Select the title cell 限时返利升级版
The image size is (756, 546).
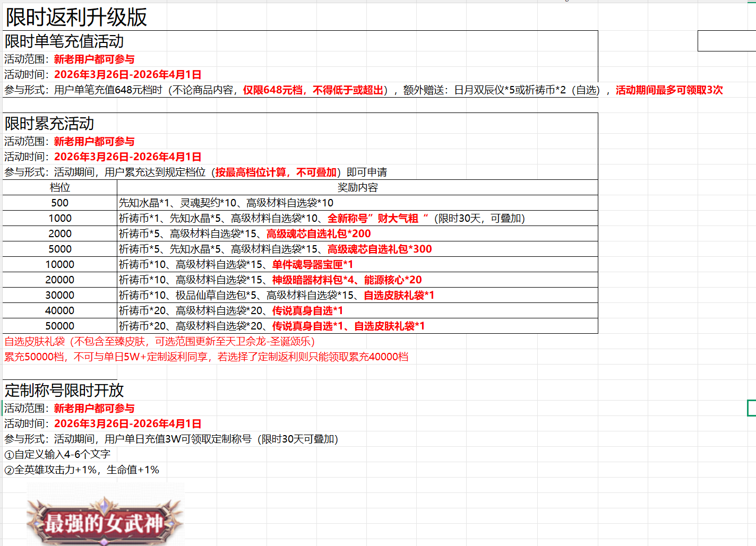[x=76, y=18]
